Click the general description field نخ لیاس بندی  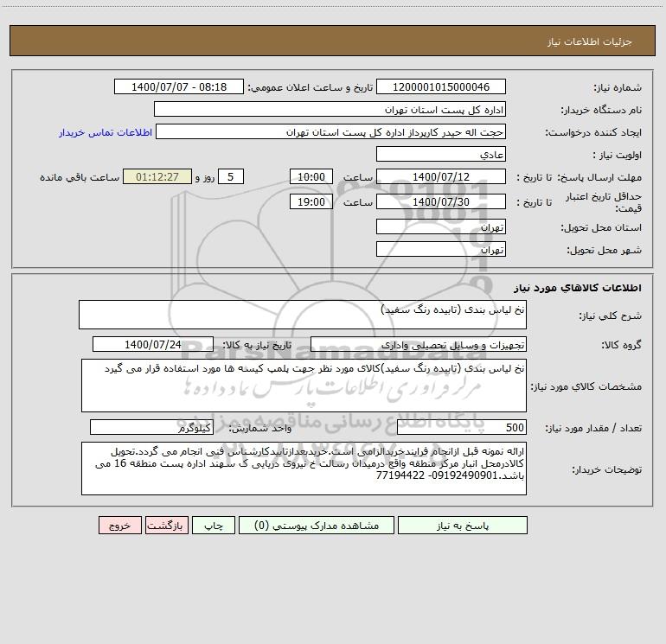point(303,315)
